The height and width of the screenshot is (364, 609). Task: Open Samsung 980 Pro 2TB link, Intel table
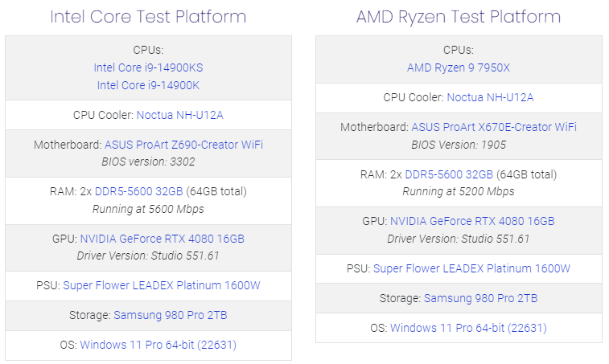(x=170, y=315)
